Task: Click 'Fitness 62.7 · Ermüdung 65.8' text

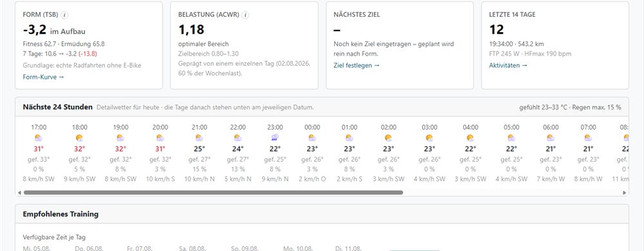Action: point(64,44)
